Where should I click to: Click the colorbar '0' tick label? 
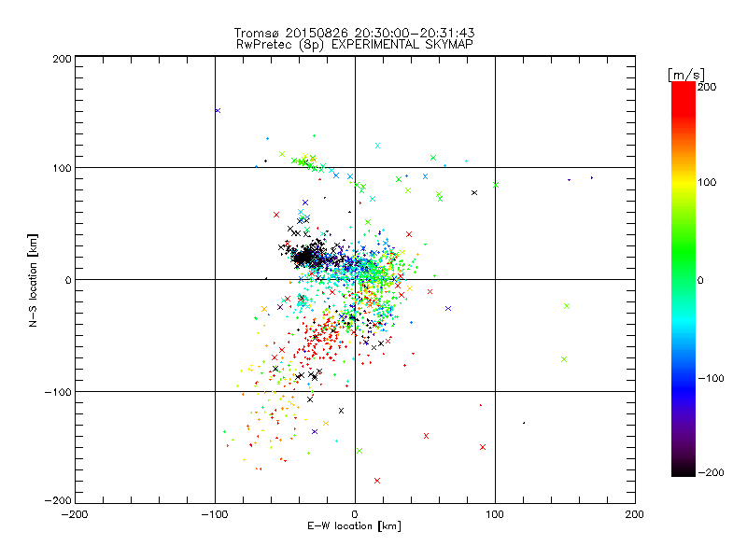click(700, 280)
